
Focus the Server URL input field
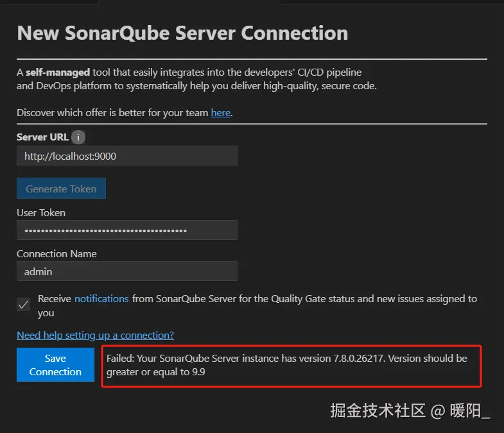click(127, 156)
